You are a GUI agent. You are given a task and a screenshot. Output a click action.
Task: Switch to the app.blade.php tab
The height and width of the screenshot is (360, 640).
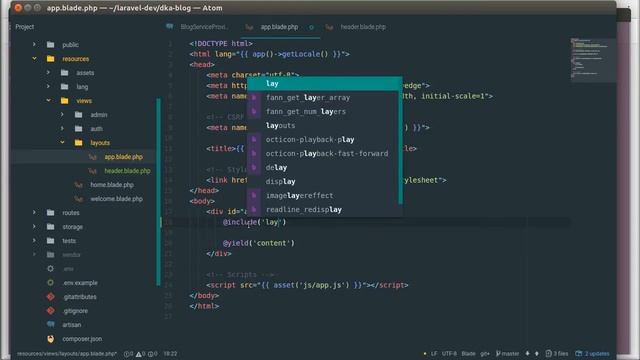coord(279,27)
